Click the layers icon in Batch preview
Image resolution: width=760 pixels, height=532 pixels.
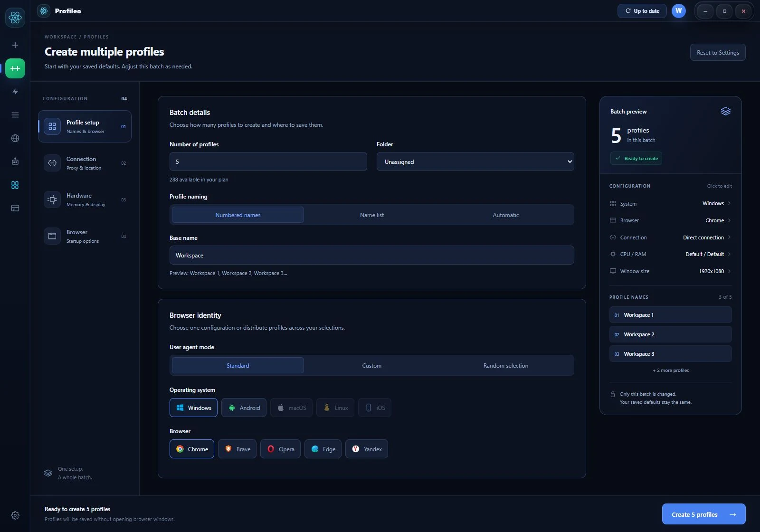point(725,111)
